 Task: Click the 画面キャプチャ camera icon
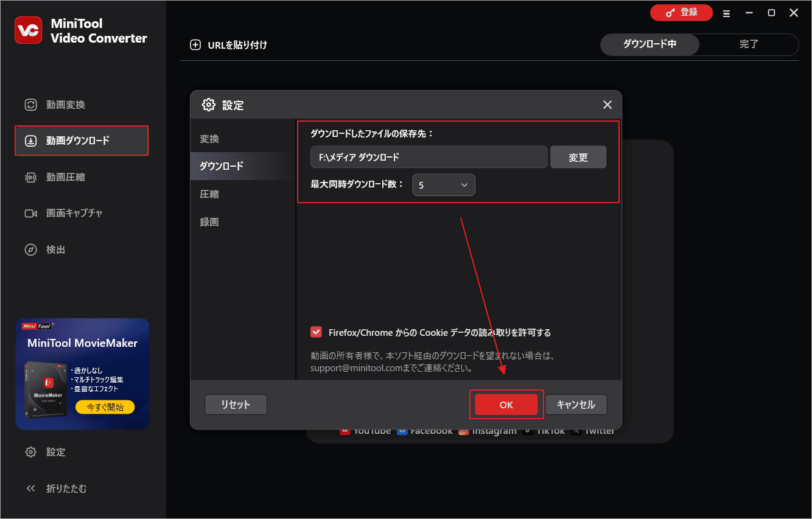(30, 214)
